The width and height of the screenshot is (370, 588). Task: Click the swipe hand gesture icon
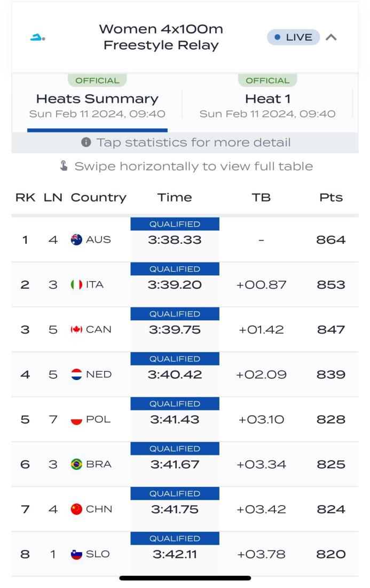pyautogui.click(x=64, y=166)
